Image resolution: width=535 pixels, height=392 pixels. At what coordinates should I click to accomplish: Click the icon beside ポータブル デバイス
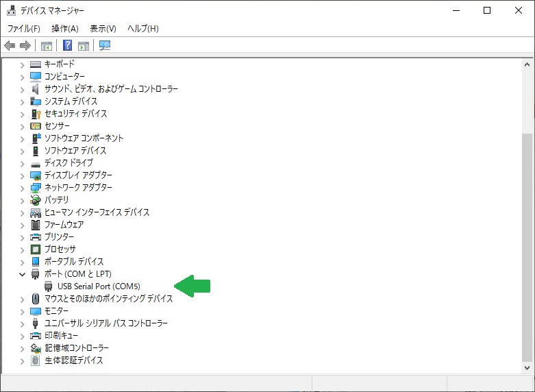pyautogui.click(x=36, y=262)
